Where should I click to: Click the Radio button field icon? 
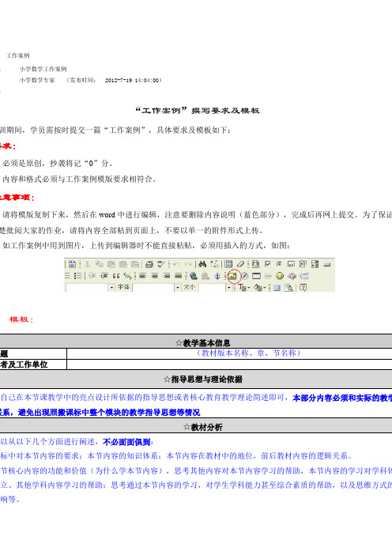tap(279, 264)
